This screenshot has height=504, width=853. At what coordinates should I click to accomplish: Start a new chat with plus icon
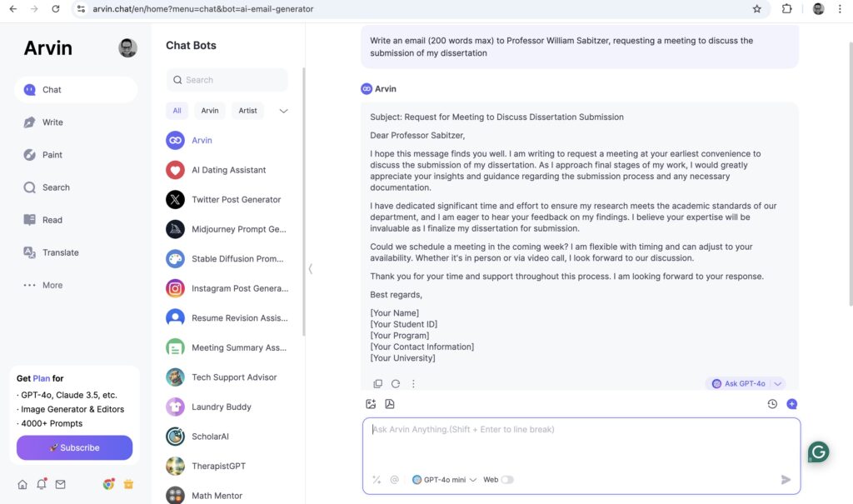click(791, 404)
